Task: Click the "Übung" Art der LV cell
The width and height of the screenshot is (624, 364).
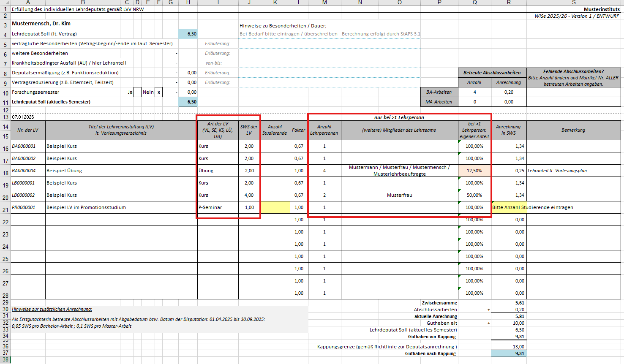Action: 218,171
